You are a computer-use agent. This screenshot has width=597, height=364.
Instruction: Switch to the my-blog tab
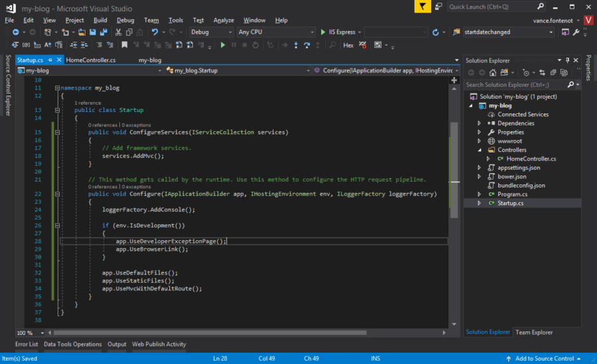(150, 60)
